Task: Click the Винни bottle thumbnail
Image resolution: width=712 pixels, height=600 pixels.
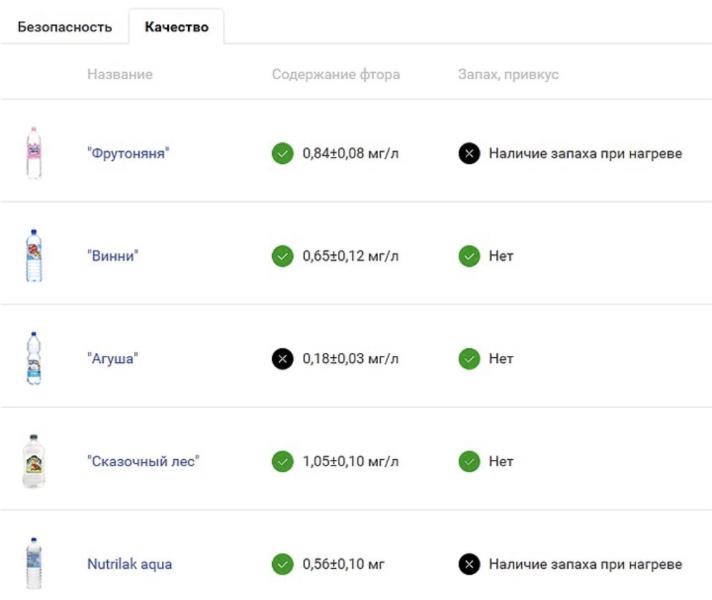Action: point(34,256)
